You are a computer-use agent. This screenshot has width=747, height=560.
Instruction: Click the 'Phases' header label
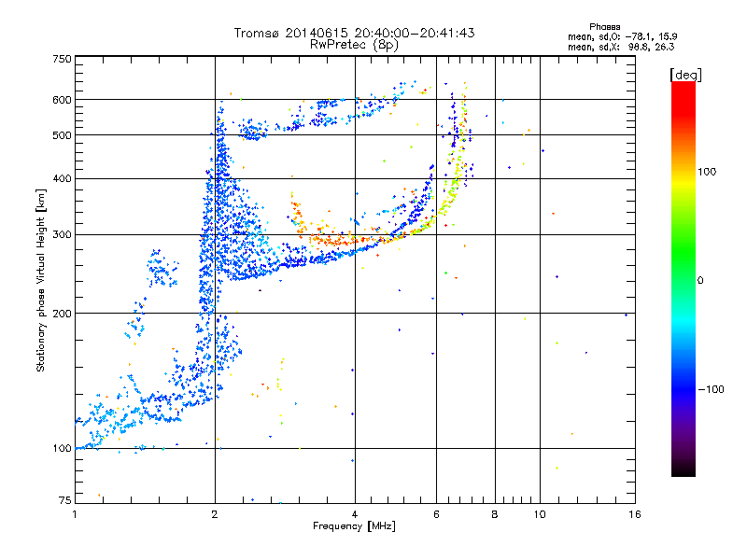[604, 27]
